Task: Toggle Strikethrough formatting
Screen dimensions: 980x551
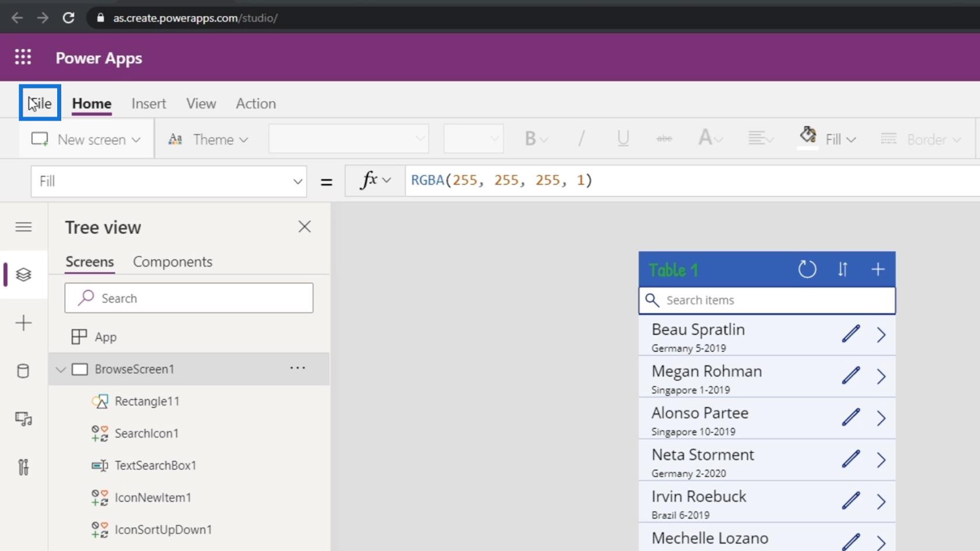Action: (664, 139)
